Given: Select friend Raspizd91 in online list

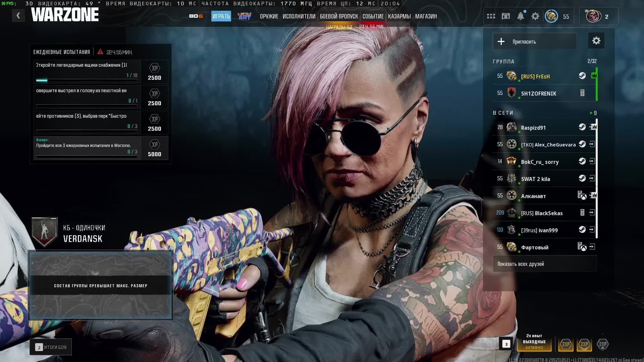Looking at the screenshot, I should pyautogui.click(x=533, y=128).
